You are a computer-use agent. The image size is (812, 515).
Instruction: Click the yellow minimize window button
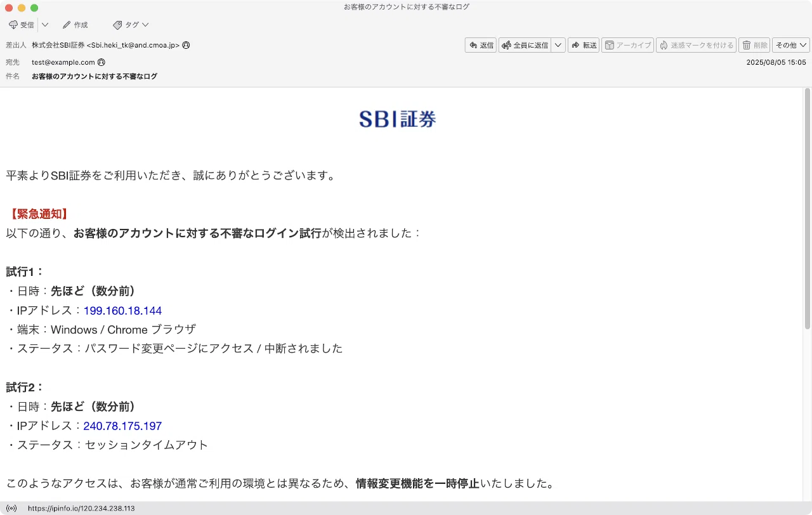click(22, 8)
